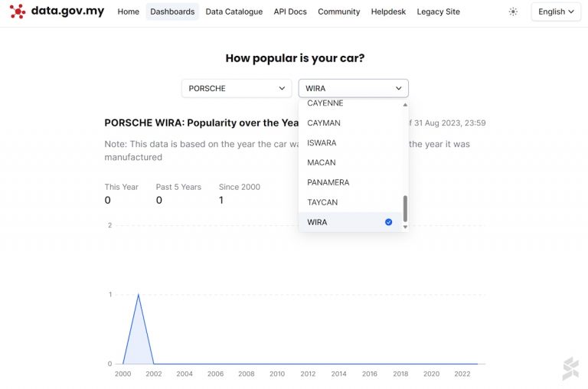This screenshot has width=588, height=389.
Task: Pick PANAMERA in the model list
Action: point(328,182)
